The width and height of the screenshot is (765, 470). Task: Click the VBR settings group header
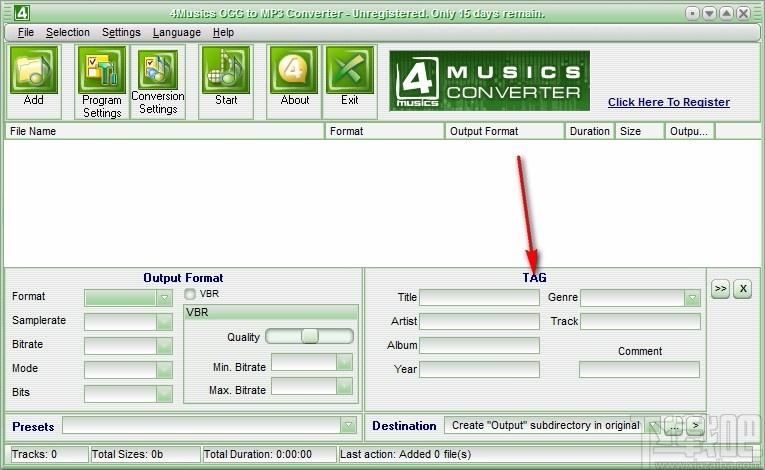271,312
